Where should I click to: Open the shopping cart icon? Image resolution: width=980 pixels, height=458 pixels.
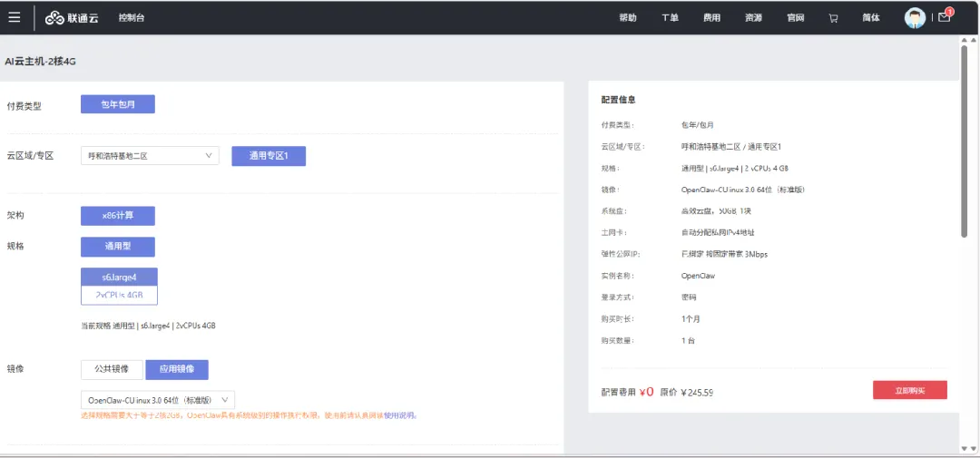pyautogui.click(x=833, y=18)
